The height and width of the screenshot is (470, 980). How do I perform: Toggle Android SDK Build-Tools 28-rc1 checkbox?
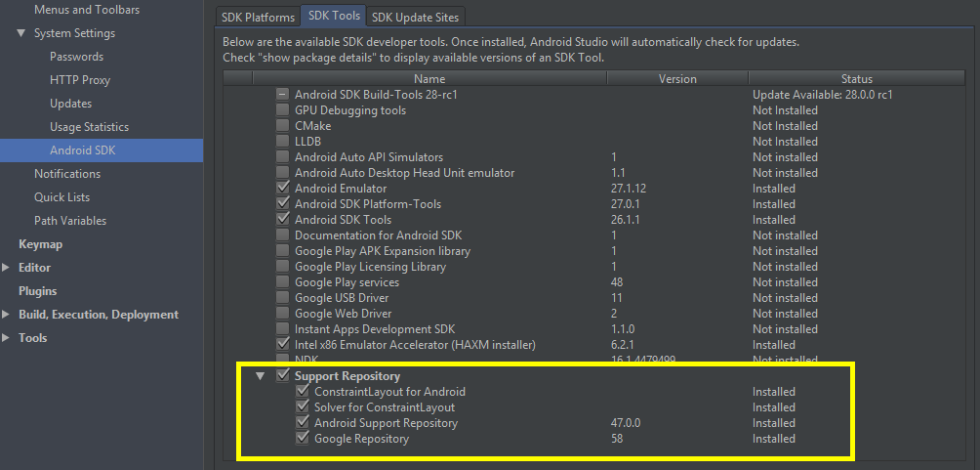tap(283, 95)
